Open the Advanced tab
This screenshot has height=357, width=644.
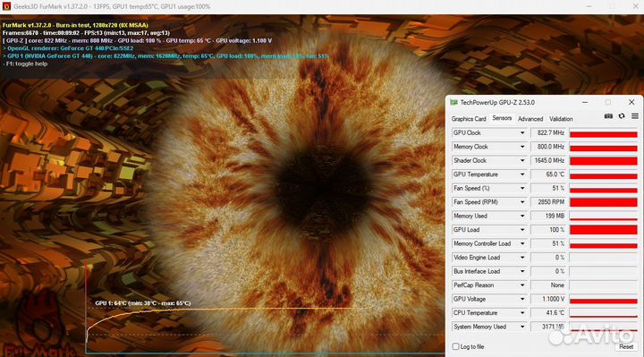point(530,119)
